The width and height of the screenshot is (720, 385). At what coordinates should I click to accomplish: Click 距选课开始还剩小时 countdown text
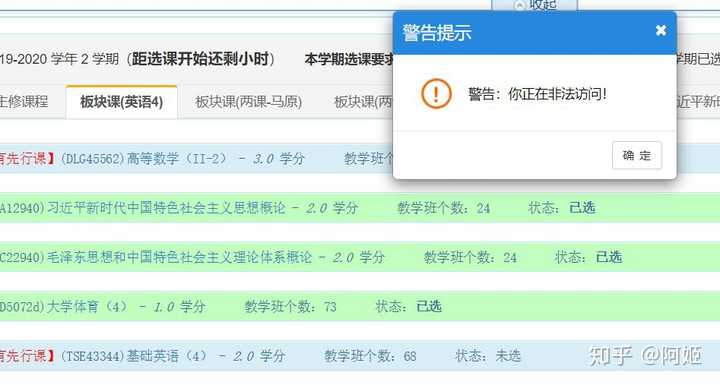pyautogui.click(x=200, y=59)
